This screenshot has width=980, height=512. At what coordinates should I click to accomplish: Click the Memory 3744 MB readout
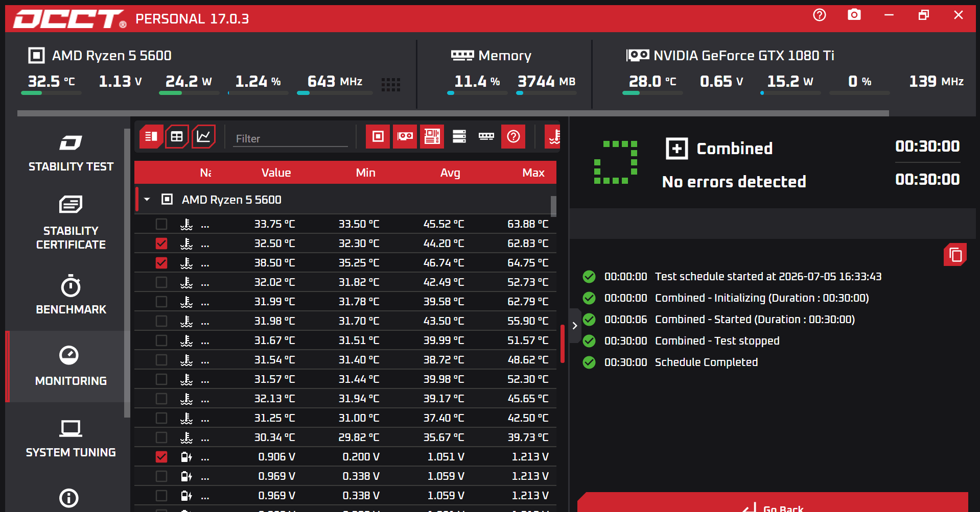click(546, 81)
